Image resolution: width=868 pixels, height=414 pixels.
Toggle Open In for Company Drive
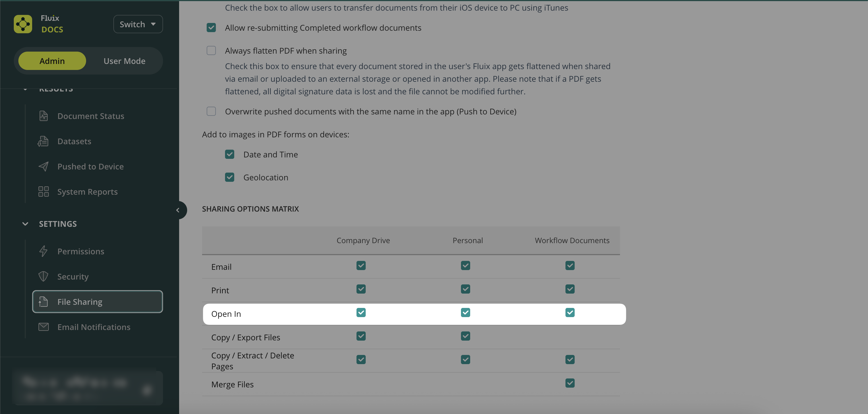click(361, 313)
